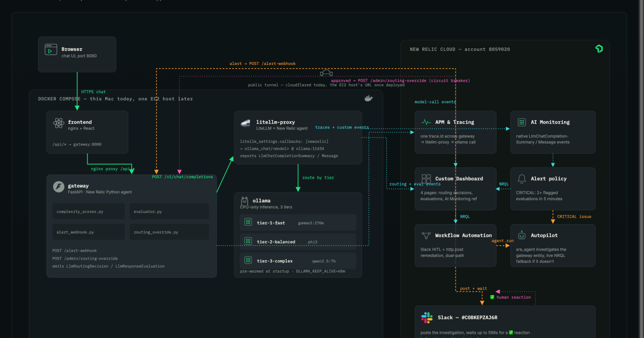Click the 'chat UI, port 8080' subtitle
Image resolution: width=644 pixels, height=338 pixels.
[x=79, y=56]
